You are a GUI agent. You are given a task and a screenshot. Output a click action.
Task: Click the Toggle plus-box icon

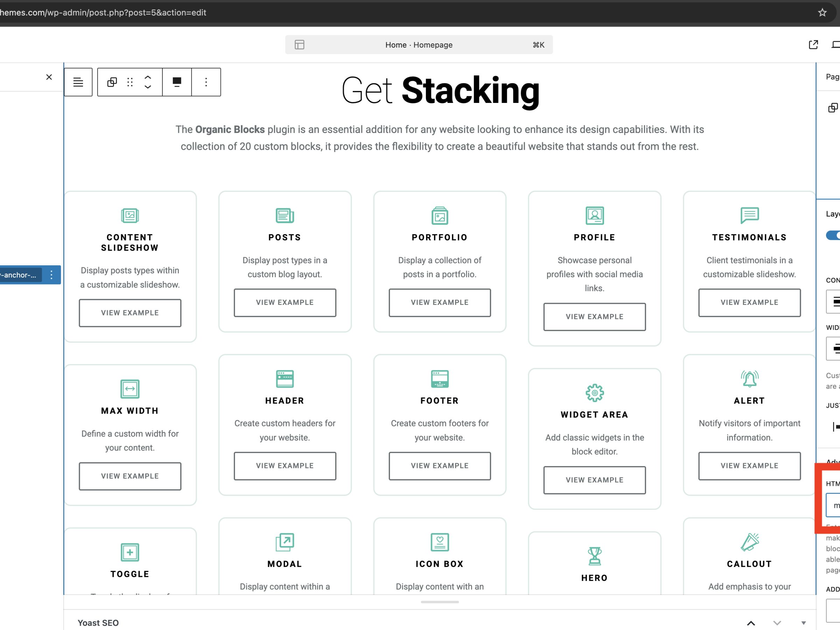(x=130, y=552)
